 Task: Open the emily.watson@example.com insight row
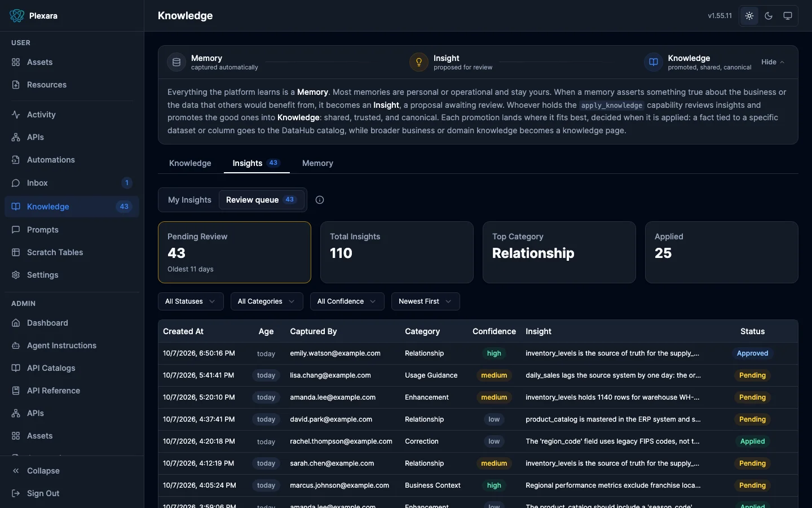coord(478,353)
